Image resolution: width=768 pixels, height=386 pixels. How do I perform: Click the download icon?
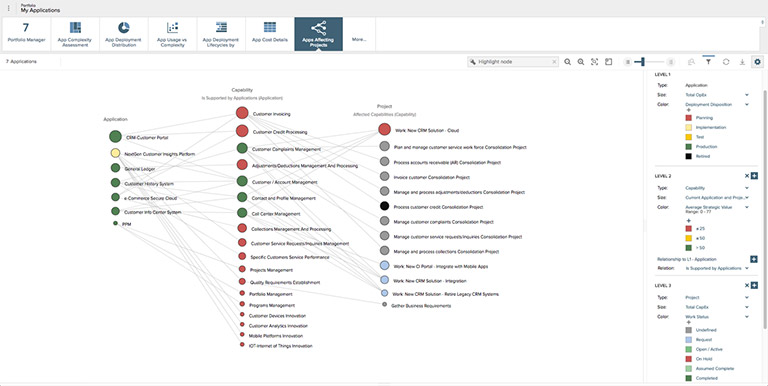click(x=742, y=62)
